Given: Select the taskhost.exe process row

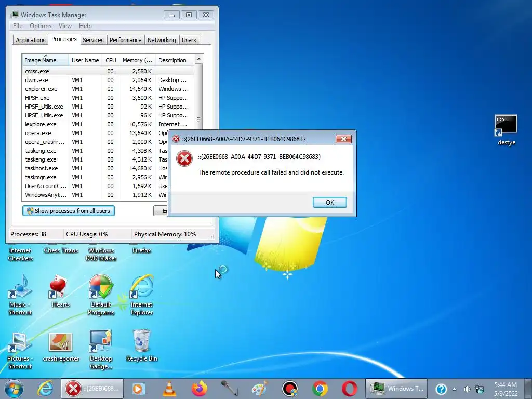Looking at the screenshot, I should click(95, 168).
